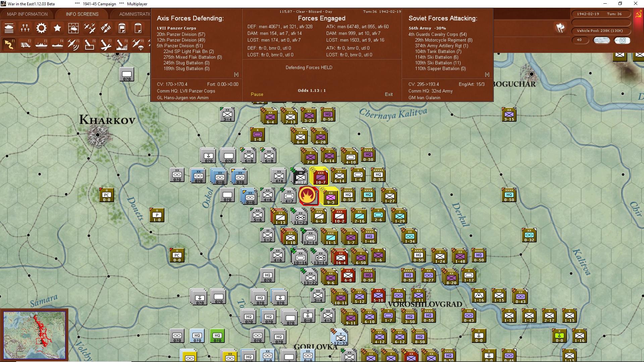Open the MAP INFORMATION tab

(27, 14)
